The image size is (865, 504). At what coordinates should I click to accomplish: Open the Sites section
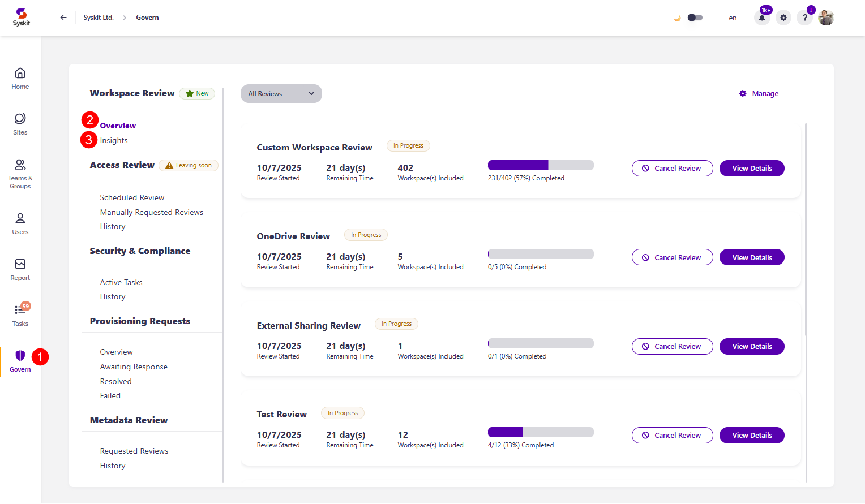[20, 123]
